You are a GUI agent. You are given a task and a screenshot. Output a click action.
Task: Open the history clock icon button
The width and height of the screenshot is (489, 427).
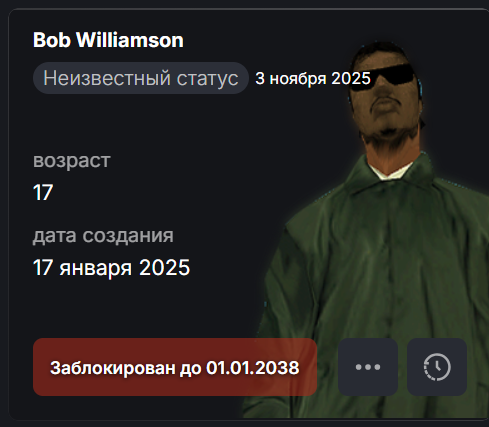437,367
